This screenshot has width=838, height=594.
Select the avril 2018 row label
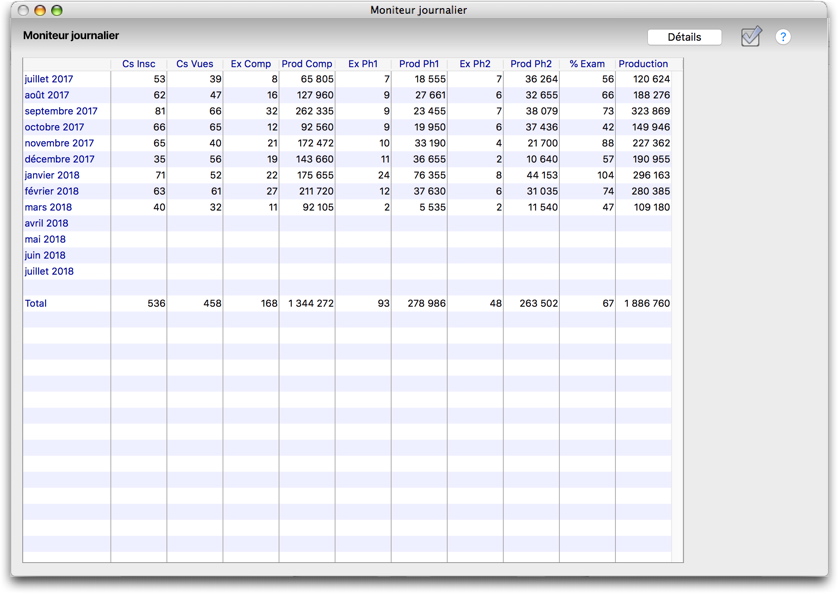tap(46, 223)
